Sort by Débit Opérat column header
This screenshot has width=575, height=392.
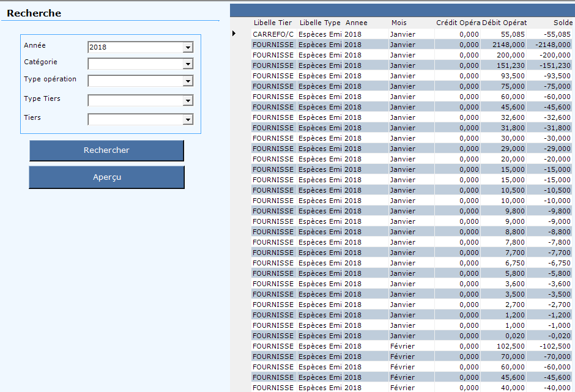[504, 23]
